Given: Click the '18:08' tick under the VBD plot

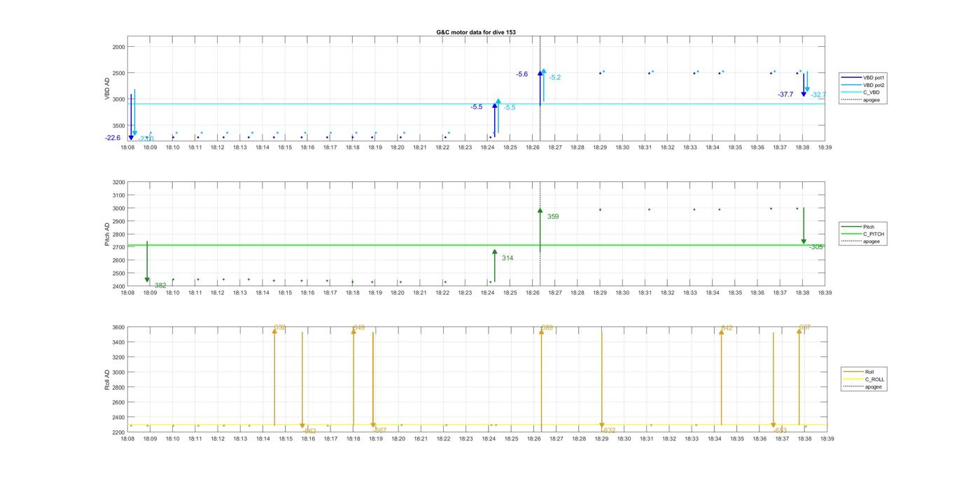Looking at the screenshot, I should tap(127, 148).
